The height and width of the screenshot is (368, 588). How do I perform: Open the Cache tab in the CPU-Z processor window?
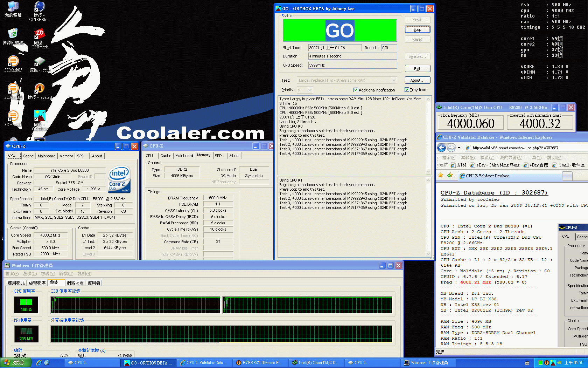click(28, 156)
